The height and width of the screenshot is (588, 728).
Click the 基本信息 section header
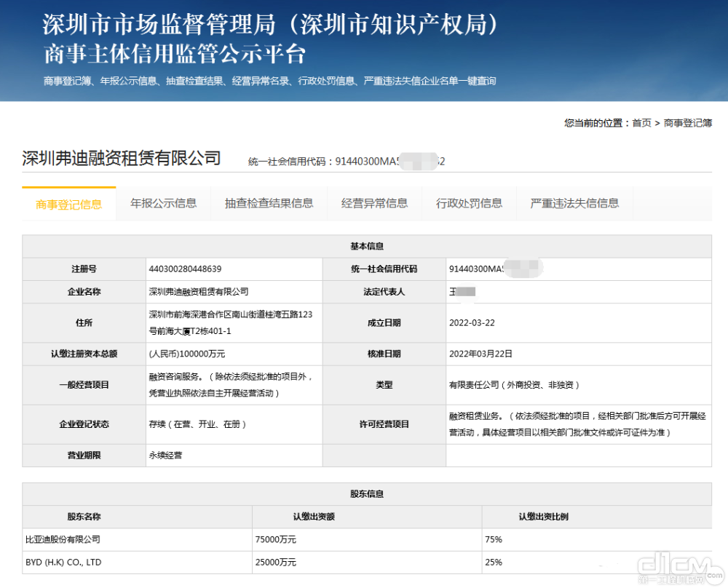point(367,247)
